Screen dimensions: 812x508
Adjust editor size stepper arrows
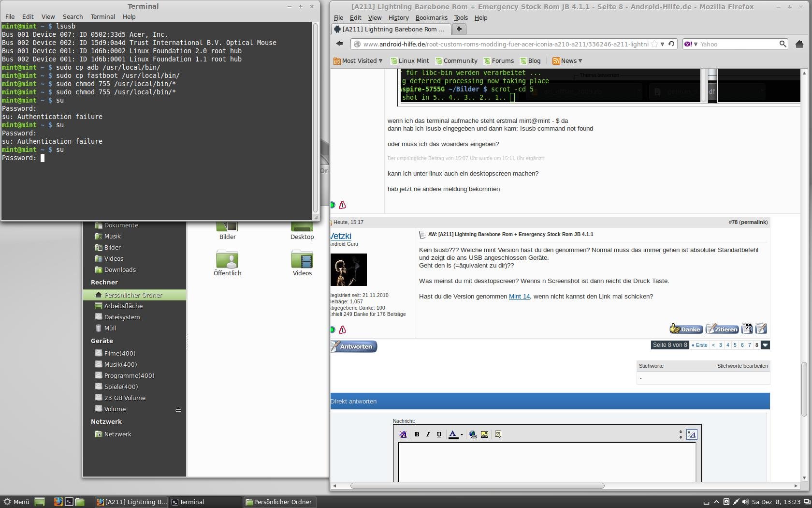click(x=681, y=434)
